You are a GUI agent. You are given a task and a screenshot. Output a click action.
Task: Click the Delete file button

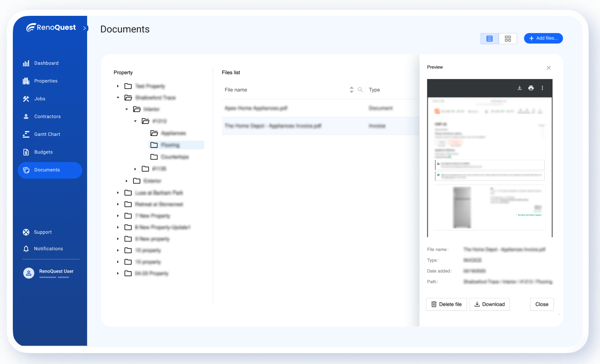coord(446,304)
